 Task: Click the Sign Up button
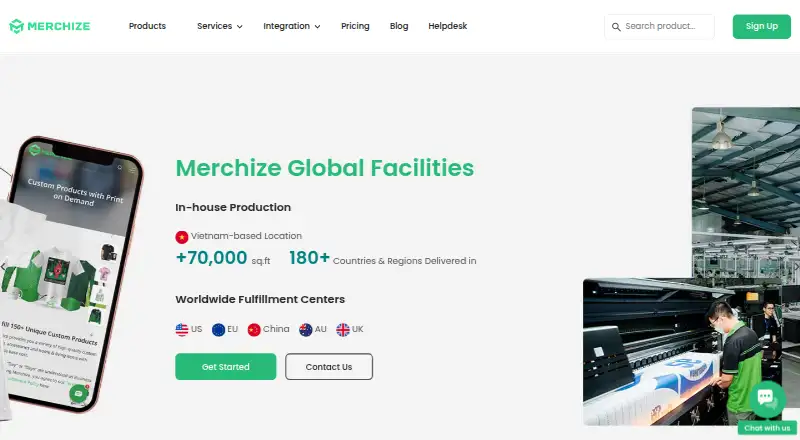761,27
